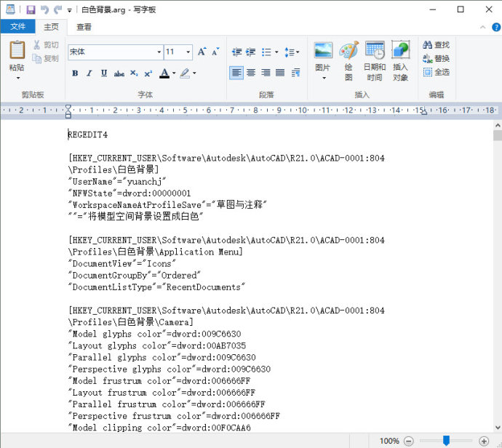Toggle strikethrough formatting
Image resolution: width=502 pixels, height=448 pixels.
click(119, 73)
